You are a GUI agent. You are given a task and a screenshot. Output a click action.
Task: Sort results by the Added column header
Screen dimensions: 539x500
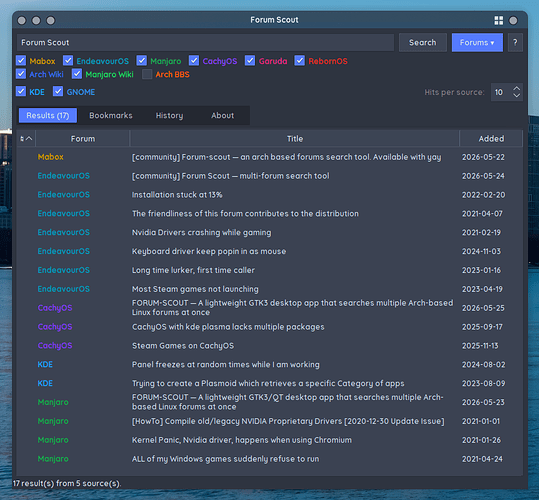[x=491, y=138]
